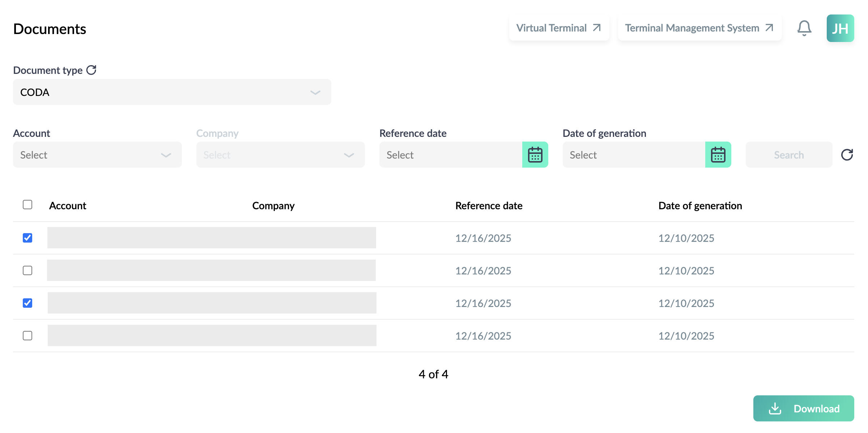Open the Company filter dropdown
Viewport: 868px width, 433px height.
(x=281, y=155)
